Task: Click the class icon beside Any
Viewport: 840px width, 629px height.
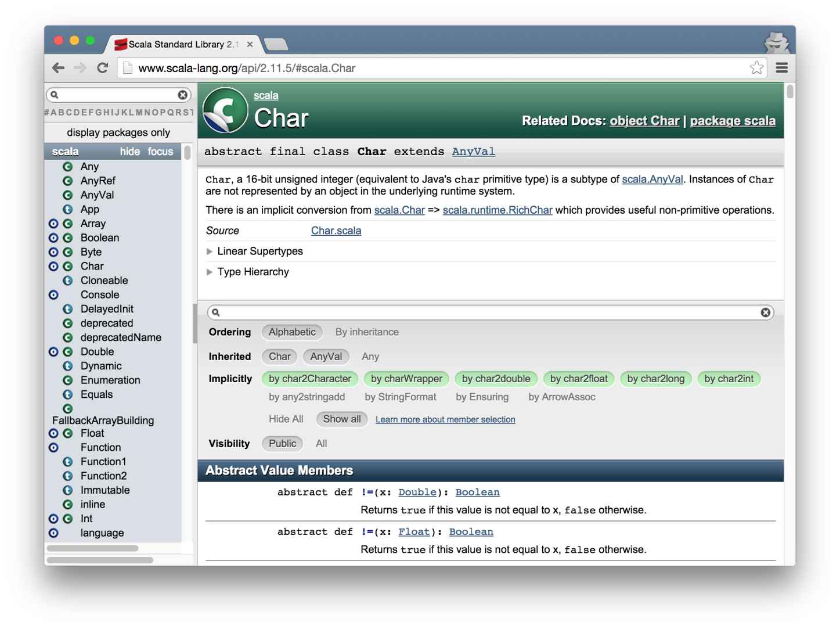Action: tap(67, 167)
